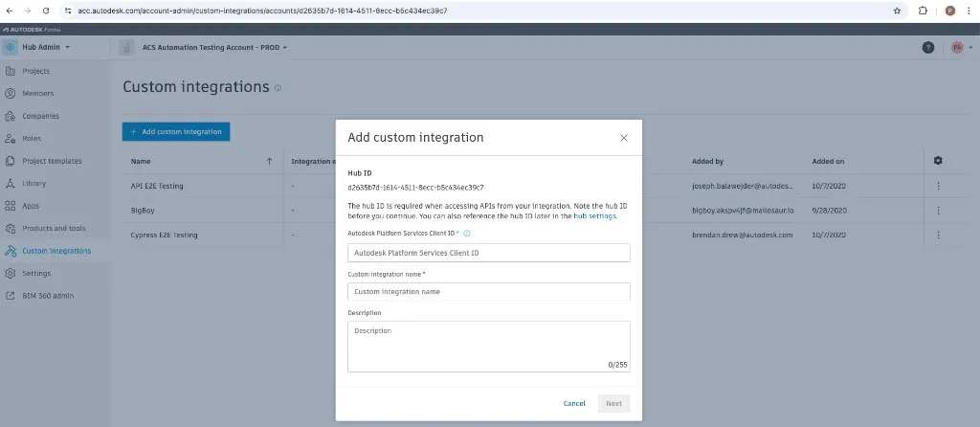Click the info icon beside Custom integrations title

(278, 88)
